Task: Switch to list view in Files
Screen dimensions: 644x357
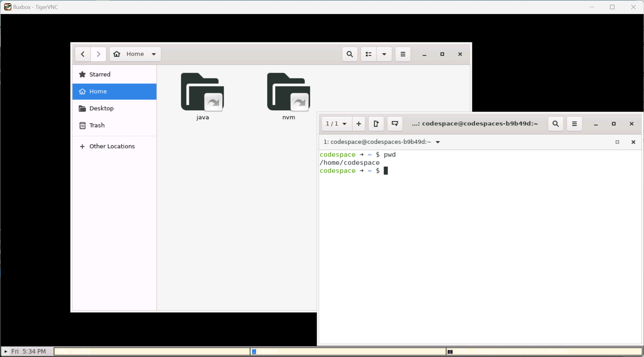Action: point(368,54)
